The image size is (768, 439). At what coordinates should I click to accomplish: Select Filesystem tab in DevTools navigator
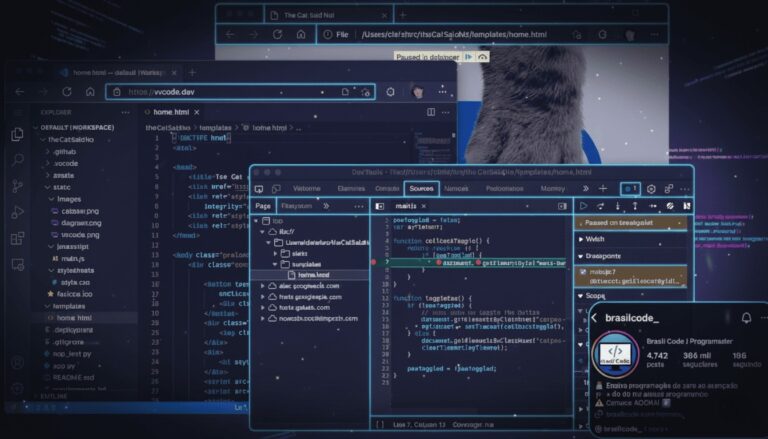click(x=297, y=206)
